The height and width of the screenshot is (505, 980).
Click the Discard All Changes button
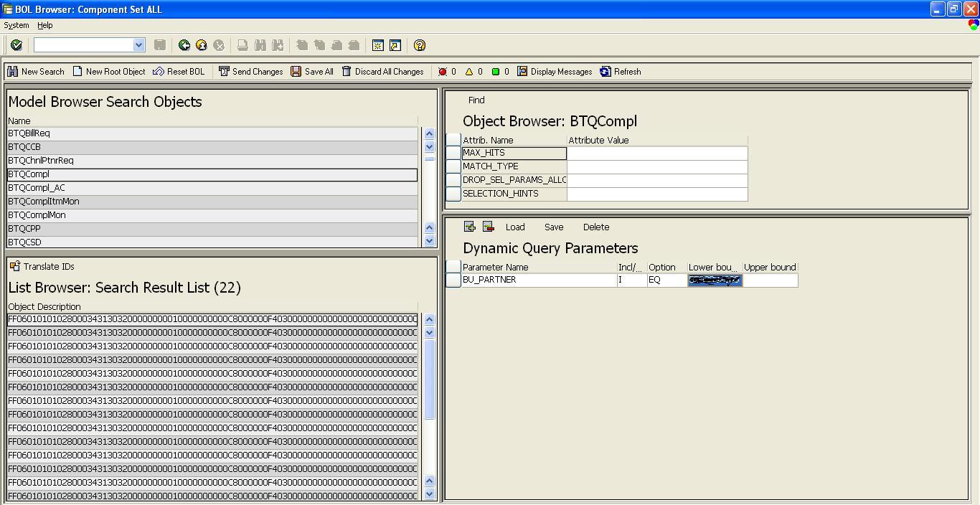point(382,72)
